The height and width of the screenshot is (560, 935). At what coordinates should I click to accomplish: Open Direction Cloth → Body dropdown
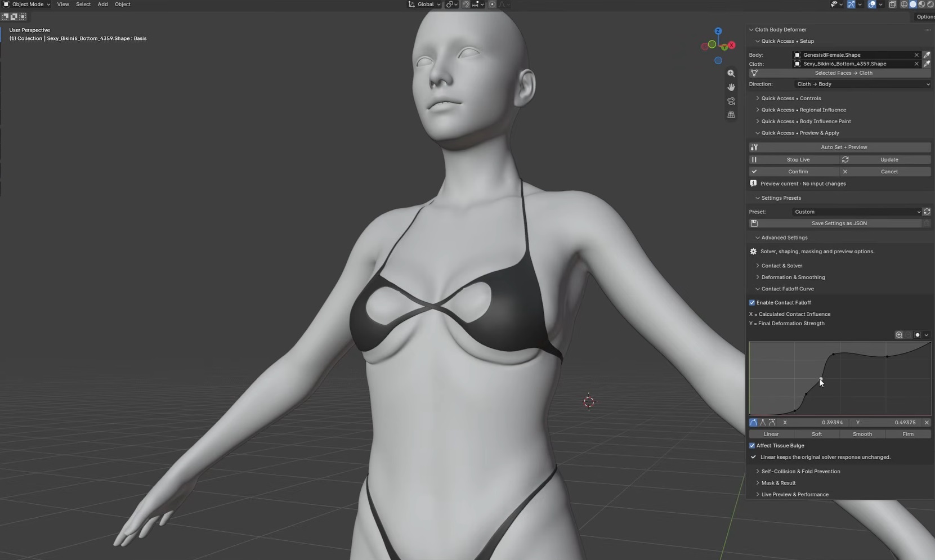click(x=862, y=84)
